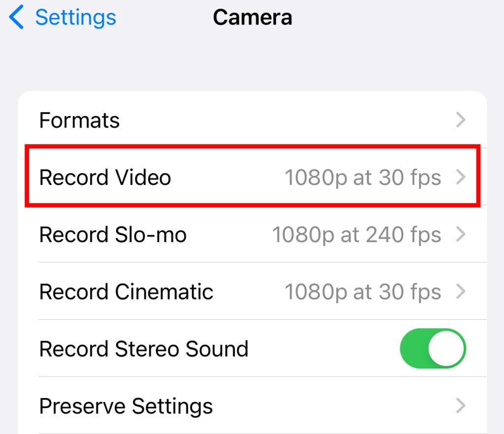The height and width of the screenshot is (434, 504).
Task: Tap the 1080p at 30 fps video value
Action: [364, 177]
